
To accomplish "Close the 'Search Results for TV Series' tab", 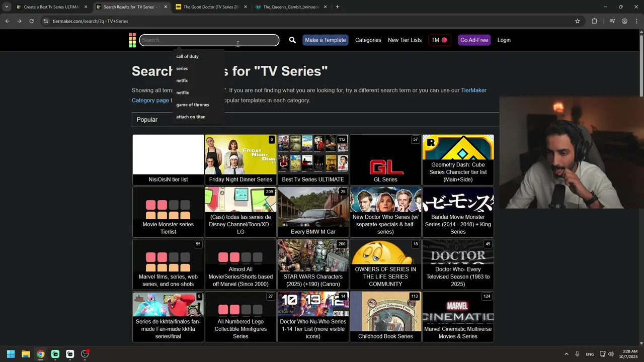I will tap(166, 7).
